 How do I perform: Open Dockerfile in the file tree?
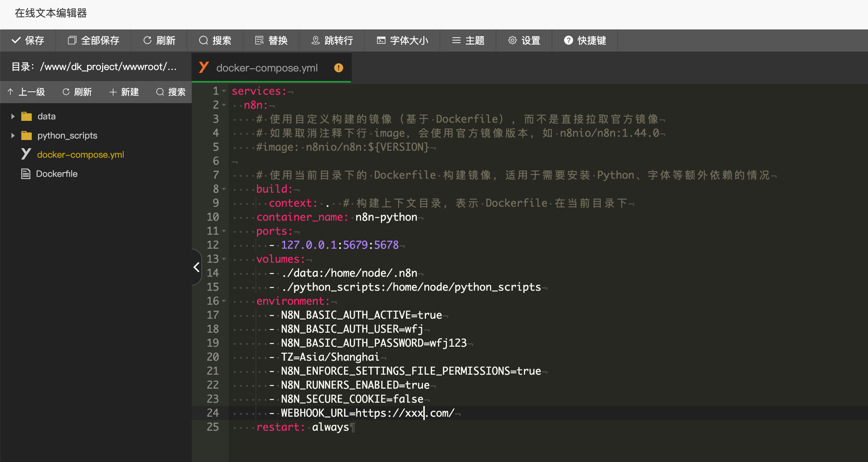point(57,174)
